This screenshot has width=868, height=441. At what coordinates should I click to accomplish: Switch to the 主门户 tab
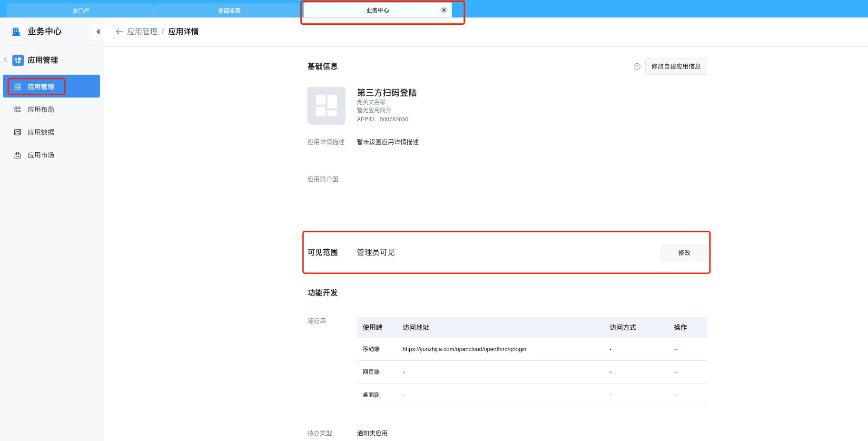(x=80, y=10)
